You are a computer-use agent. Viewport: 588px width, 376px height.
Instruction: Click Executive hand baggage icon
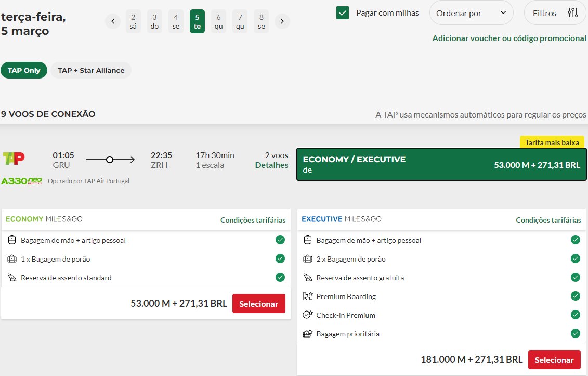pos(307,240)
